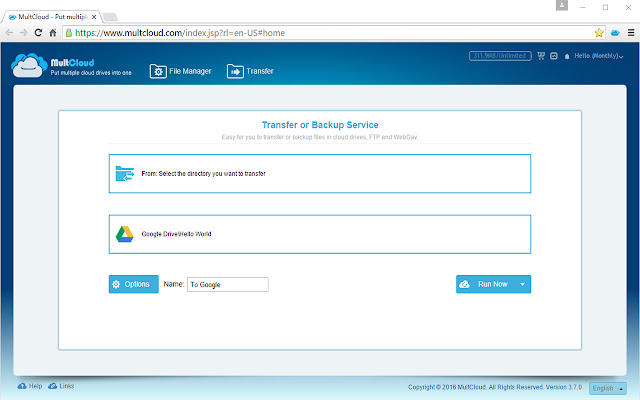Open the Links link in footer
Viewport: 640px width, 400px height.
click(x=61, y=386)
